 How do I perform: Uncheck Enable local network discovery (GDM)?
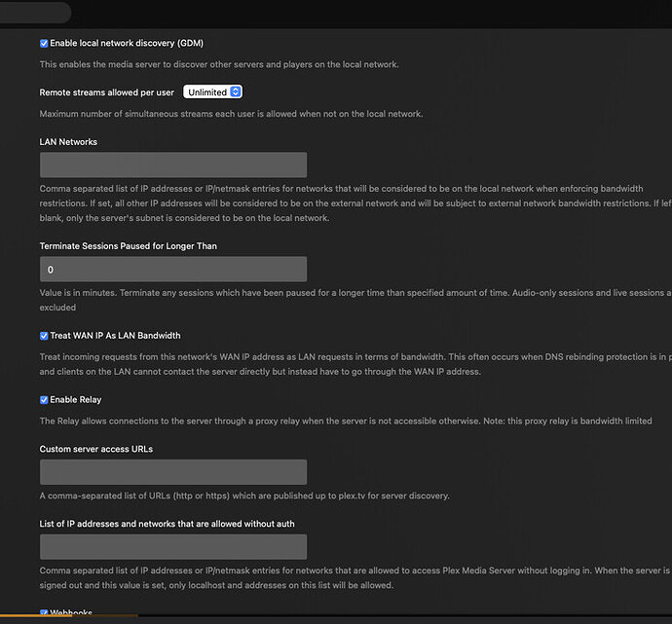pos(44,43)
